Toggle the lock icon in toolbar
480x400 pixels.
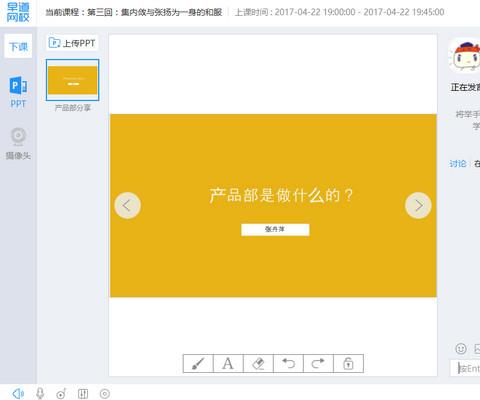[348, 363]
